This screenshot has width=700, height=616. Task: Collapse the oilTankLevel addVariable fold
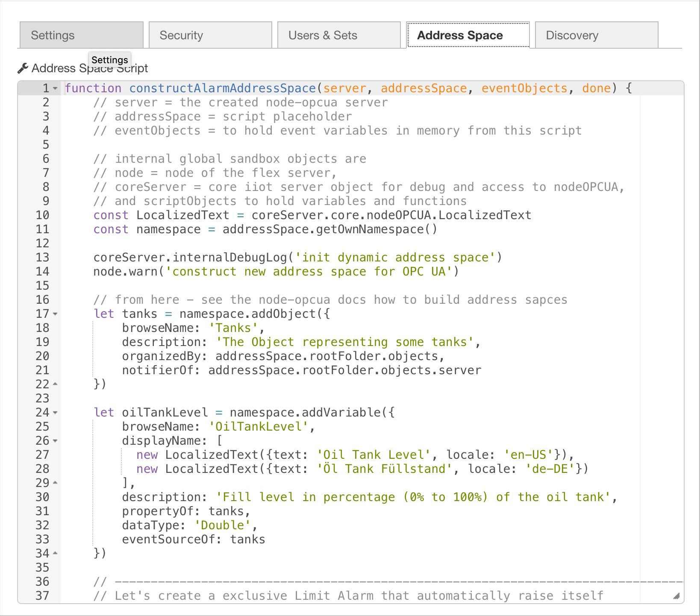(x=55, y=413)
